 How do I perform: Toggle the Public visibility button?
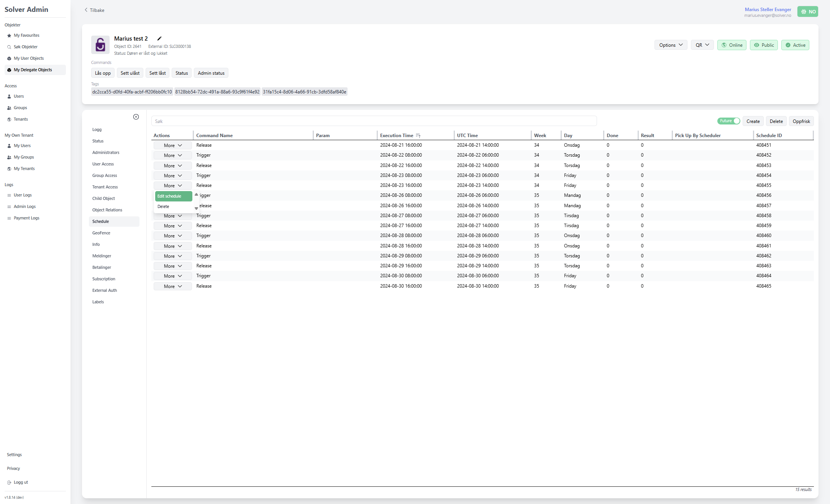tap(764, 45)
